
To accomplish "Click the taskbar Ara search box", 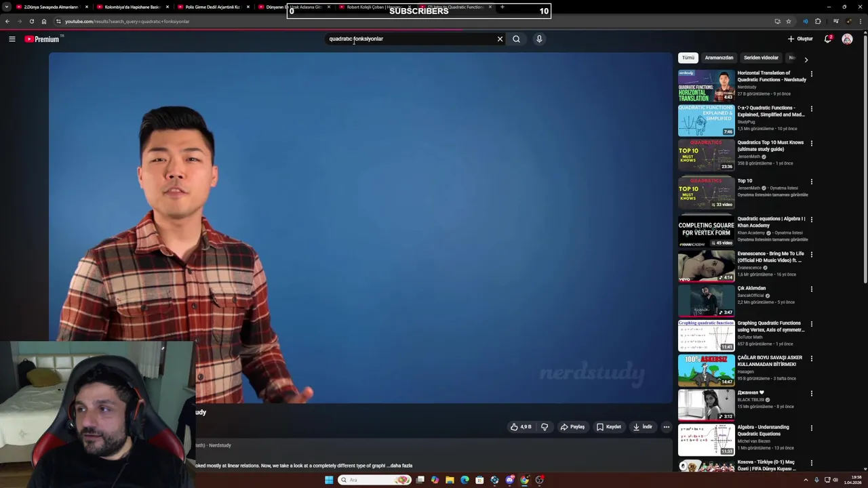I will [x=374, y=480].
